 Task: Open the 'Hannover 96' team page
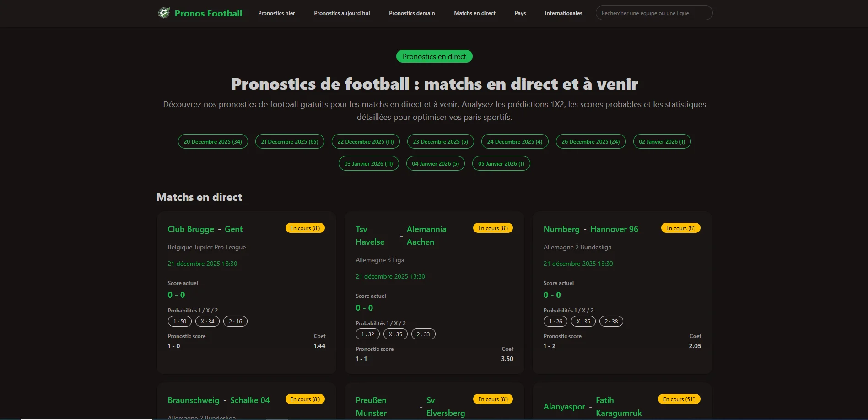click(614, 229)
